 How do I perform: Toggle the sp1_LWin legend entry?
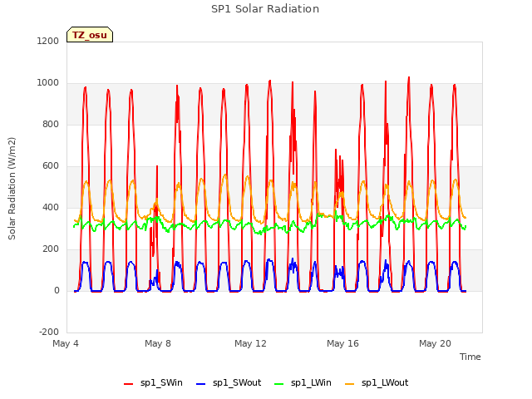(303, 383)
